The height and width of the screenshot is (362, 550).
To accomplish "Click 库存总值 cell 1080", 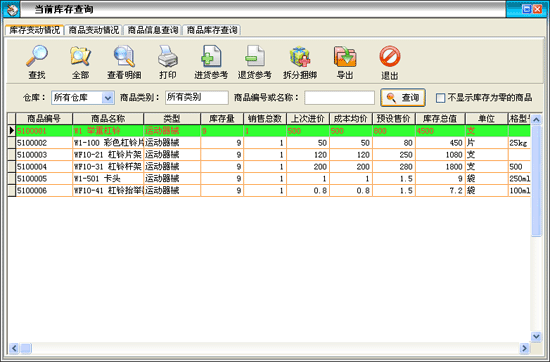I will [440, 155].
